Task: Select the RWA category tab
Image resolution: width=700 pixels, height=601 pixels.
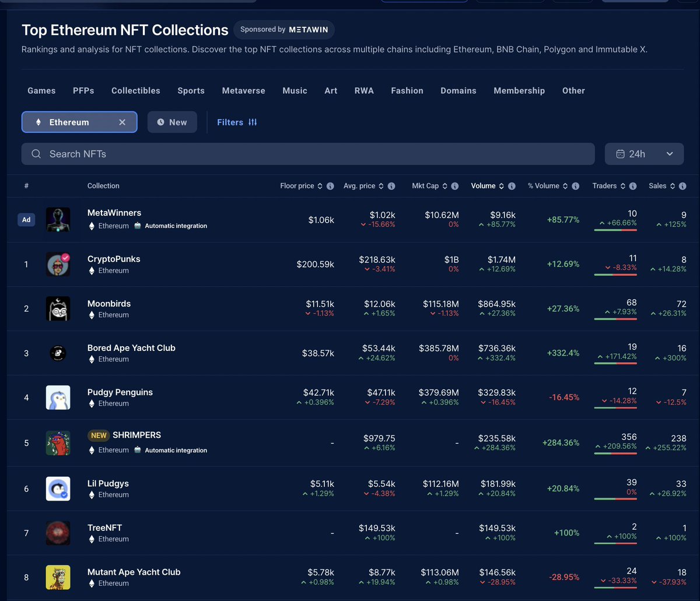Action: [x=364, y=91]
